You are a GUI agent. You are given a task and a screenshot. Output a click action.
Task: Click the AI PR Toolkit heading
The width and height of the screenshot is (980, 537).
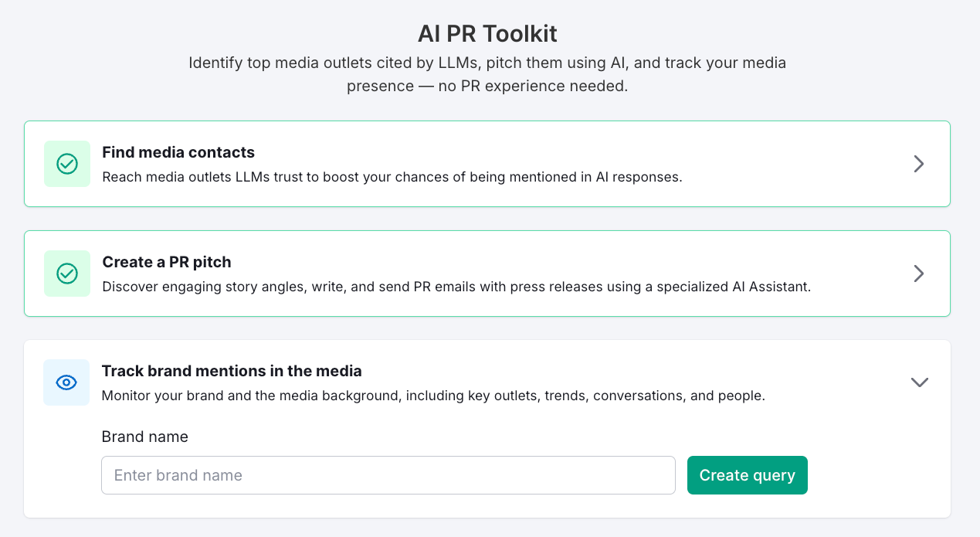point(487,33)
